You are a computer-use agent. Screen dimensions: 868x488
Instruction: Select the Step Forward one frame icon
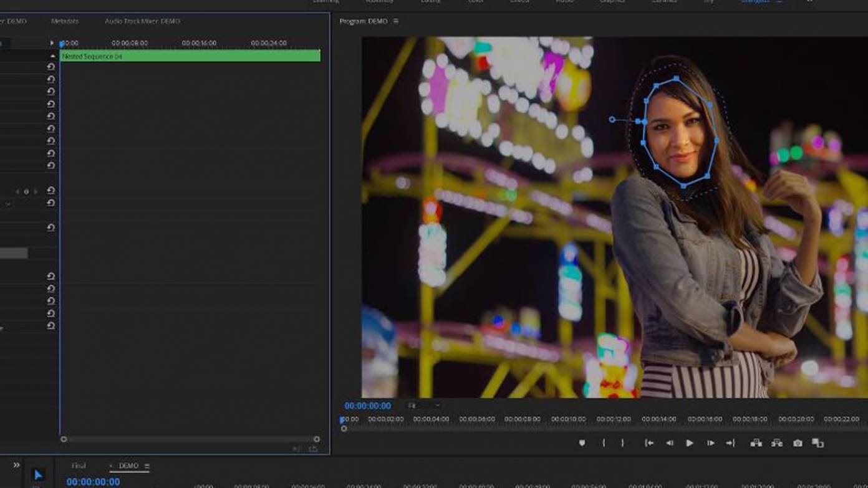tap(711, 443)
